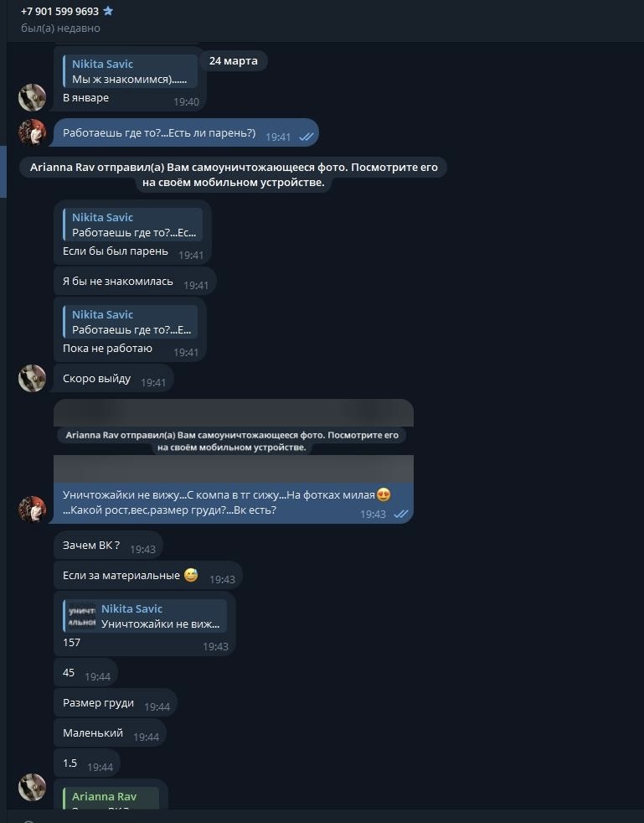Screen dimensions: 644x823
Task: Open the blurred self-destructing photo preview
Action: click(x=234, y=441)
